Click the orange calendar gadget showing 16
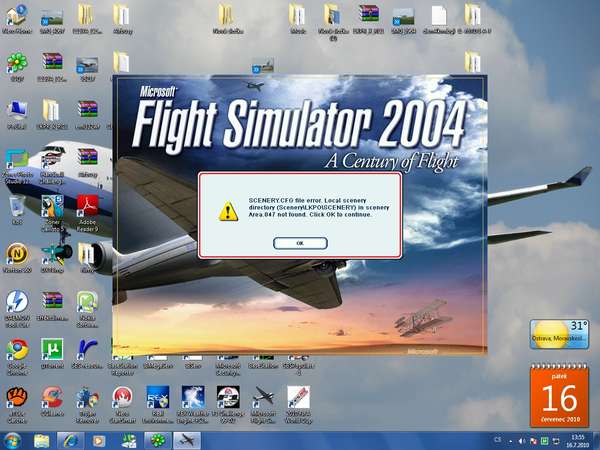The image size is (600, 450). coord(559,396)
